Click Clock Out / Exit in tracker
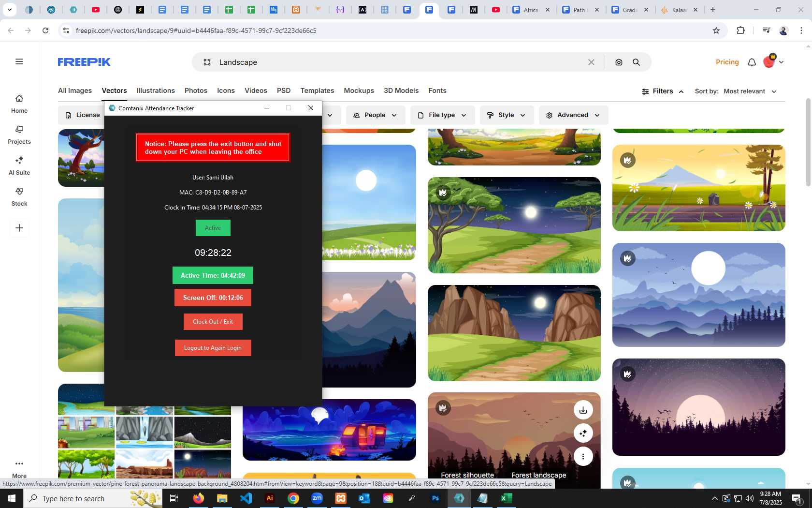The height and width of the screenshot is (508, 812). 213,322
